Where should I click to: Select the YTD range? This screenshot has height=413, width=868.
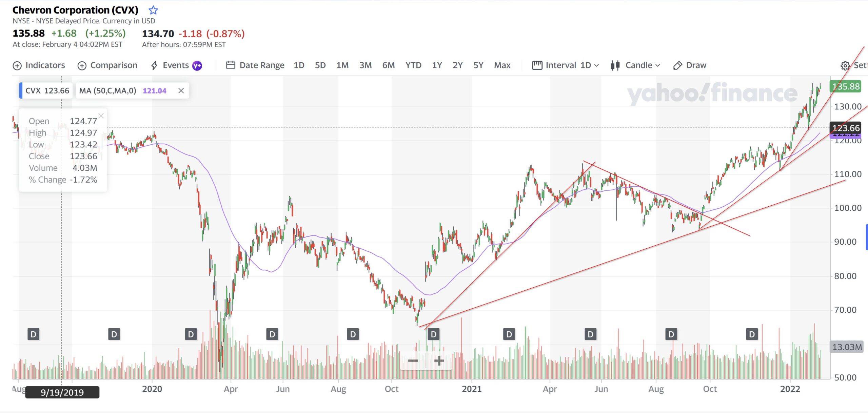pyautogui.click(x=413, y=65)
